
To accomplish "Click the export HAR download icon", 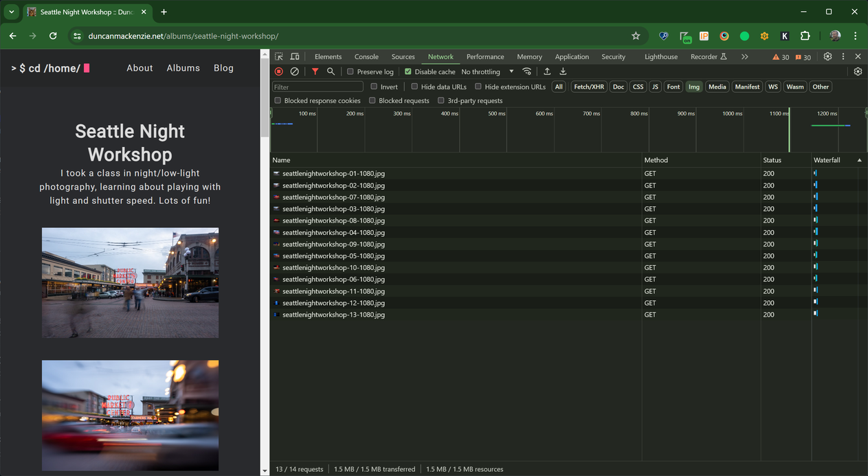I will (563, 71).
